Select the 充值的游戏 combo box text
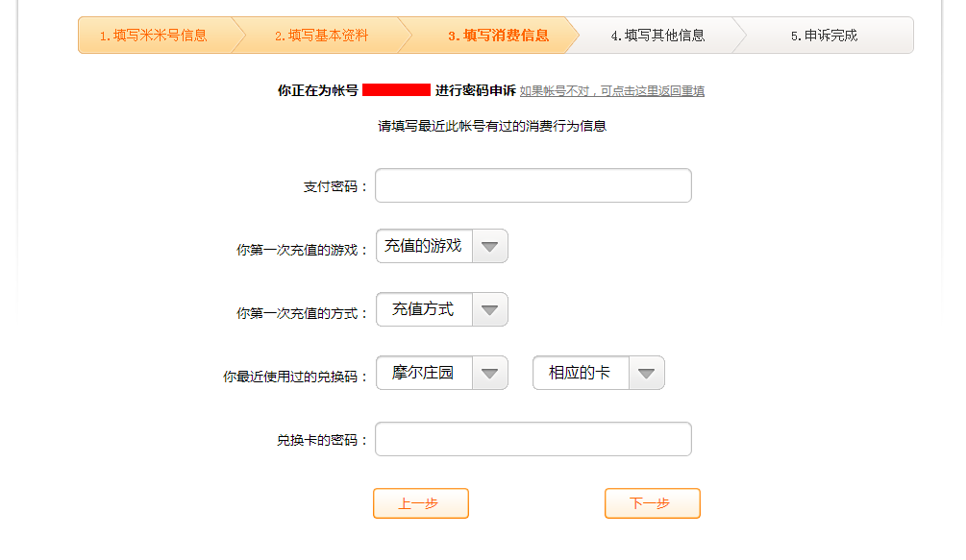The height and width of the screenshot is (560, 966). (424, 246)
